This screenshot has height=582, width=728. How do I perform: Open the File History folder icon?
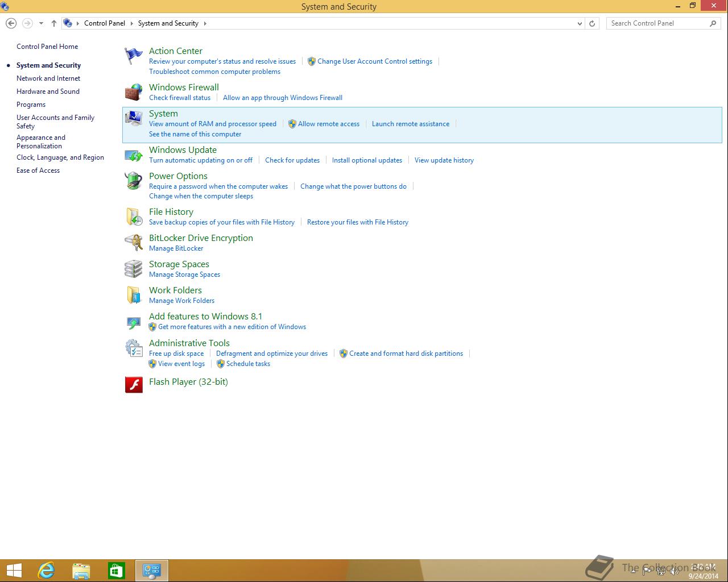point(134,217)
